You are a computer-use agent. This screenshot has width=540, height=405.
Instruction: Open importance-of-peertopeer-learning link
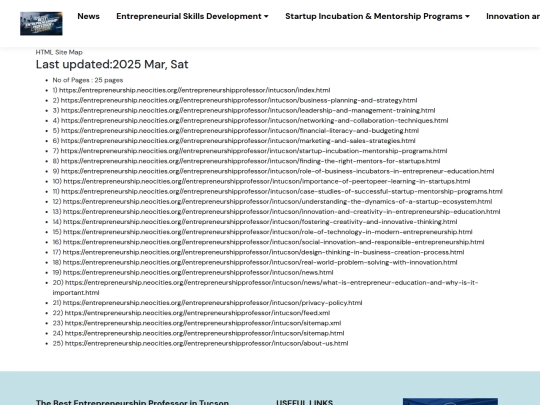pos(267,181)
